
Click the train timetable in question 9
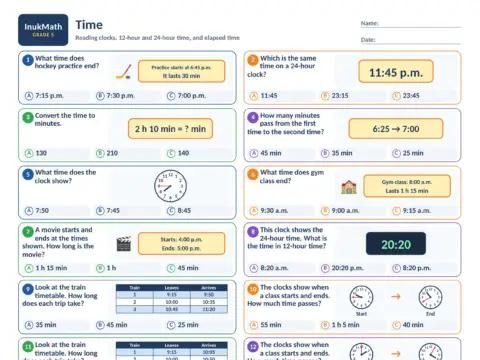point(172,299)
